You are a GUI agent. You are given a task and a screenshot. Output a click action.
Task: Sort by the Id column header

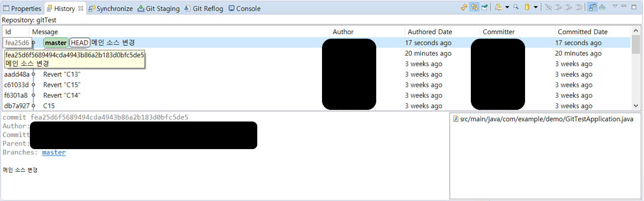pos(16,31)
